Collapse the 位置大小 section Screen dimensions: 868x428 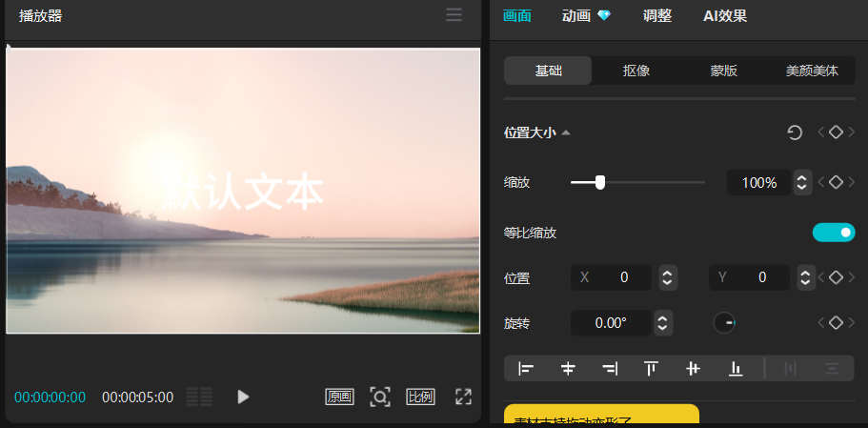[566, 132]
